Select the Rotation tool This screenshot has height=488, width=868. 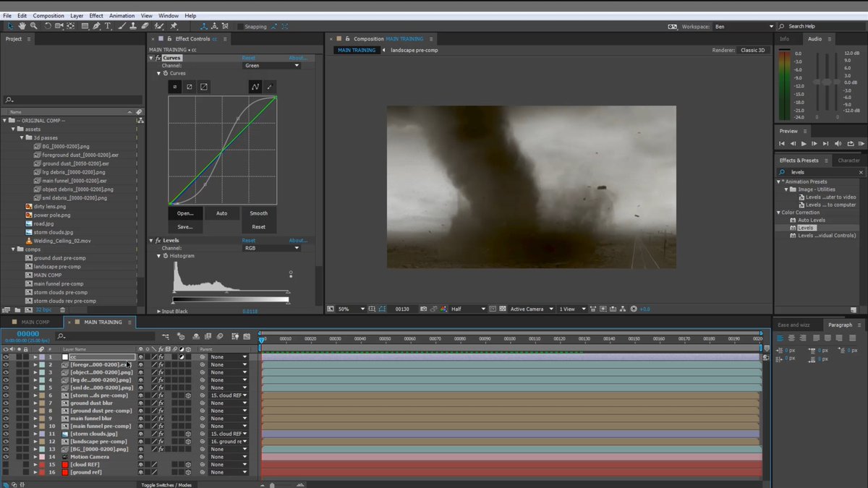coord(48,26)
